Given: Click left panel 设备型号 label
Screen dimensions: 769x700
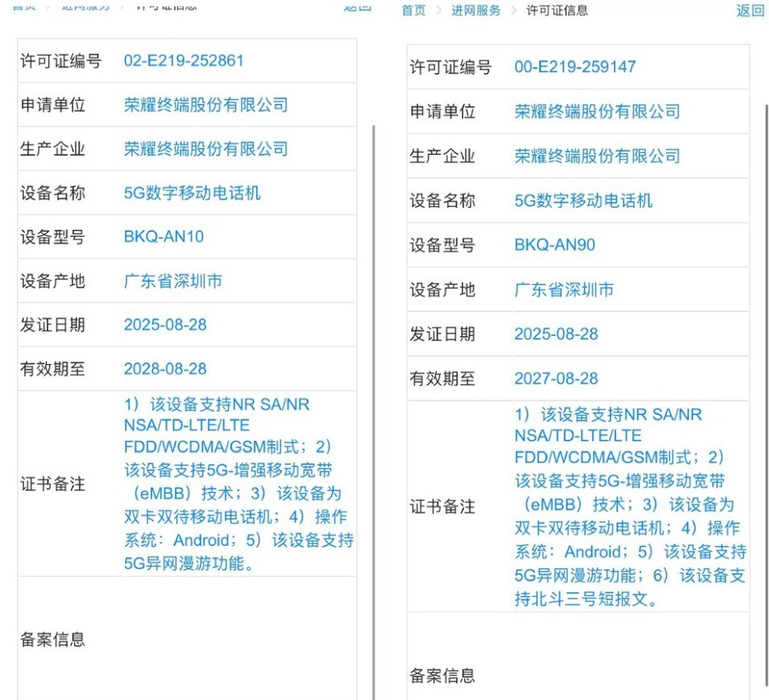Looking at the screenshot, I should 52,237.
